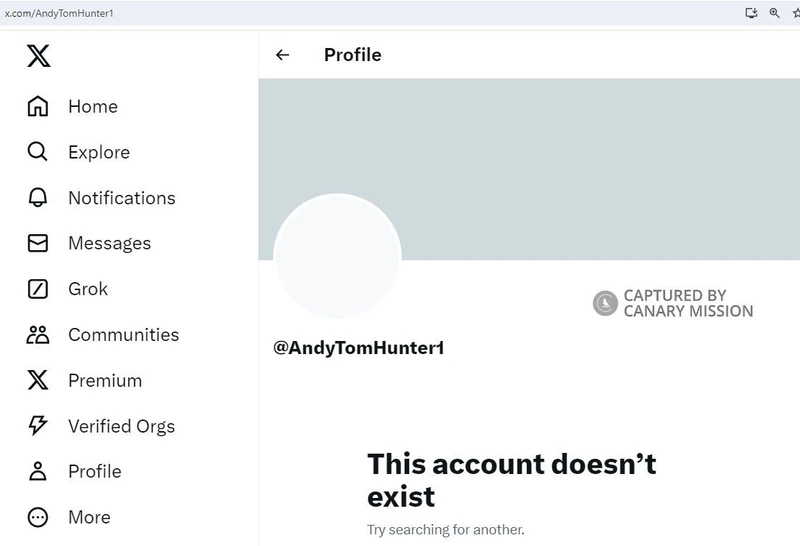The width and height of the screenshot is (800, 546).
Task: Click the @AndyTomHunter1 handle text
Action: click(x=359, y=348)
